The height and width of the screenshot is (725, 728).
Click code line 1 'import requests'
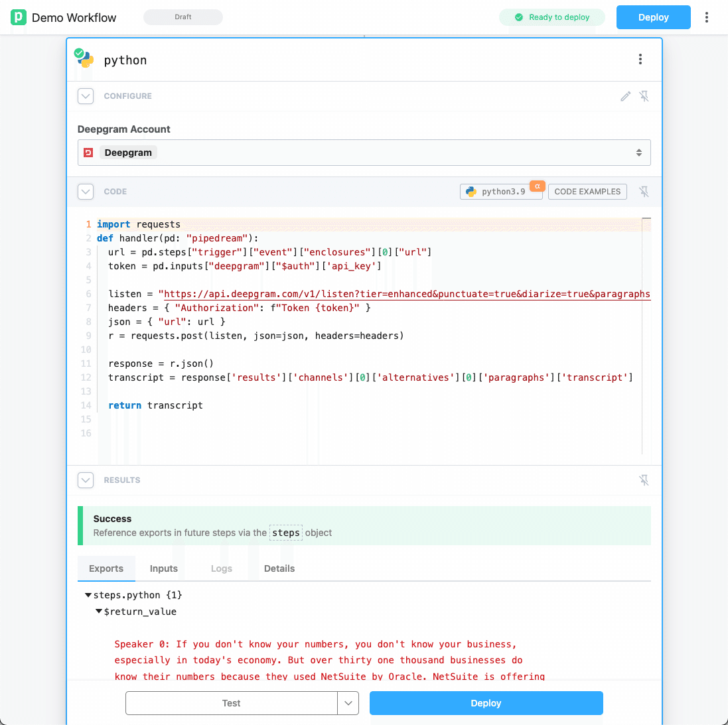click(138, 224)
